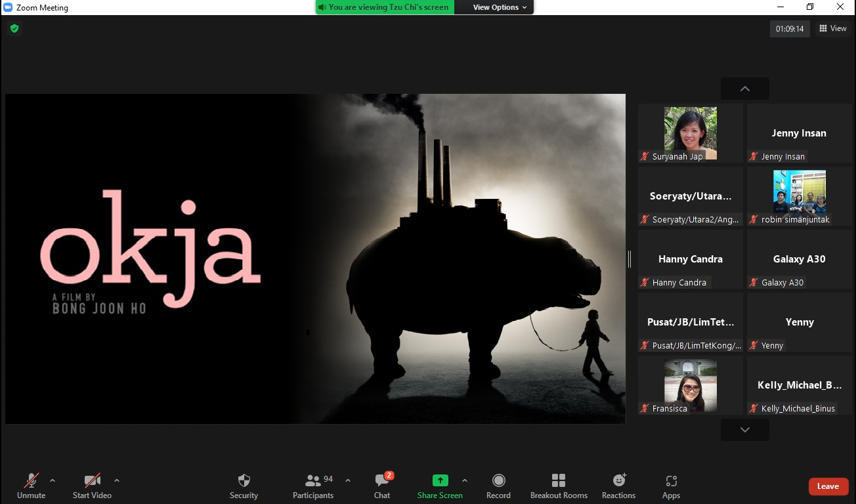Maximize the Zoom Meeting window
This screenshot has height=504, width=856.
(810, 7)
